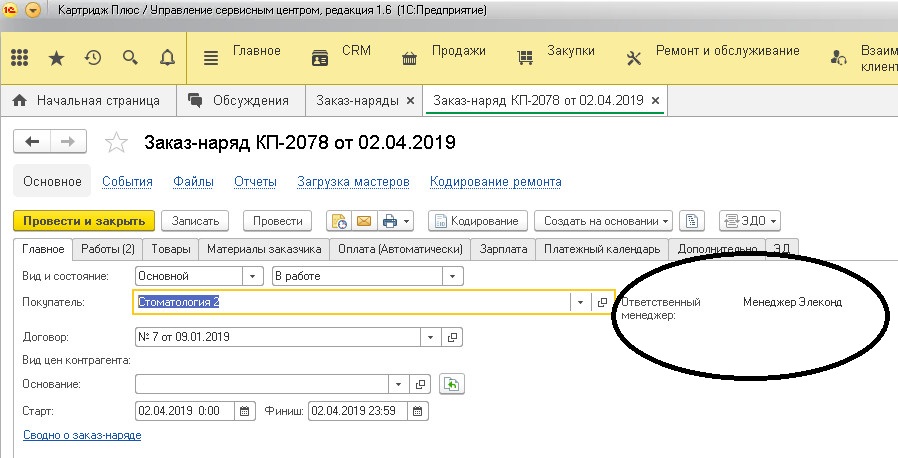Screen dimensions: 898x458
Task: Add order to favorites with title star
Action: [x=117, y=143]
